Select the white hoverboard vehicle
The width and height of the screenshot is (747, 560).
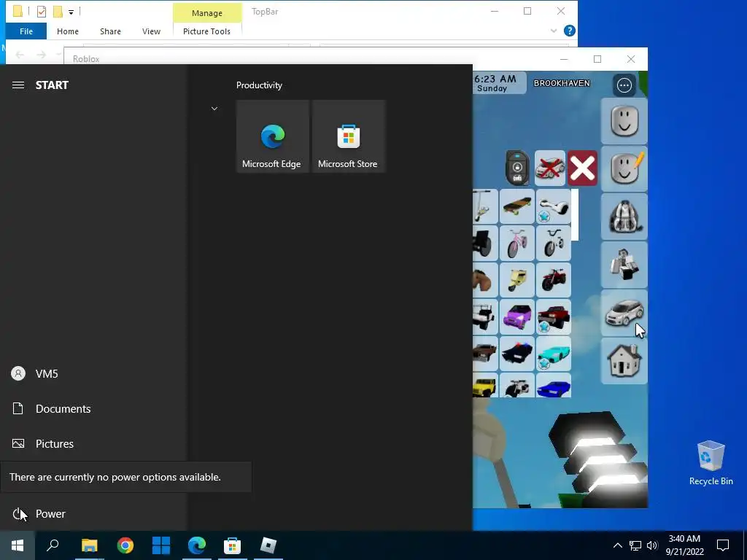553,206
